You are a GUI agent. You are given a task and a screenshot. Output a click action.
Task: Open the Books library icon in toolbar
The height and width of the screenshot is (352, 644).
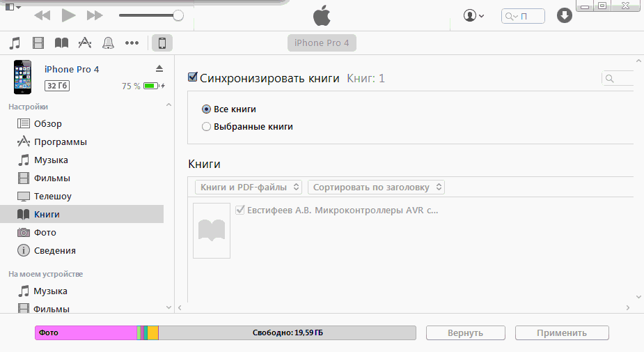[x=61, y=43]
